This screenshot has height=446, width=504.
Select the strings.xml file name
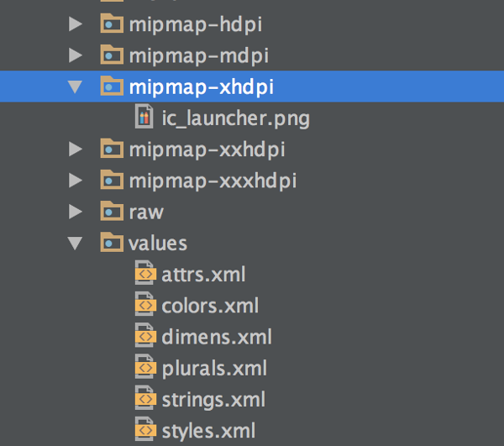[x=213, y=400]
